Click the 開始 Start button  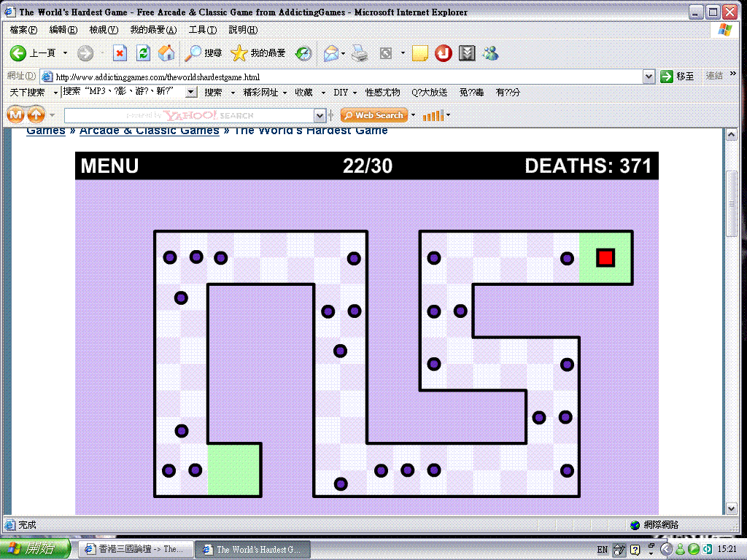point(35,549)
